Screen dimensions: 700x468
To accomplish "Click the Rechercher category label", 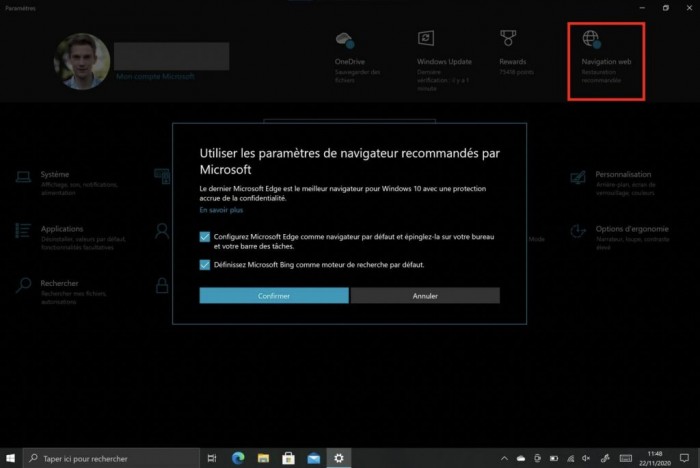I will [59, 283].
